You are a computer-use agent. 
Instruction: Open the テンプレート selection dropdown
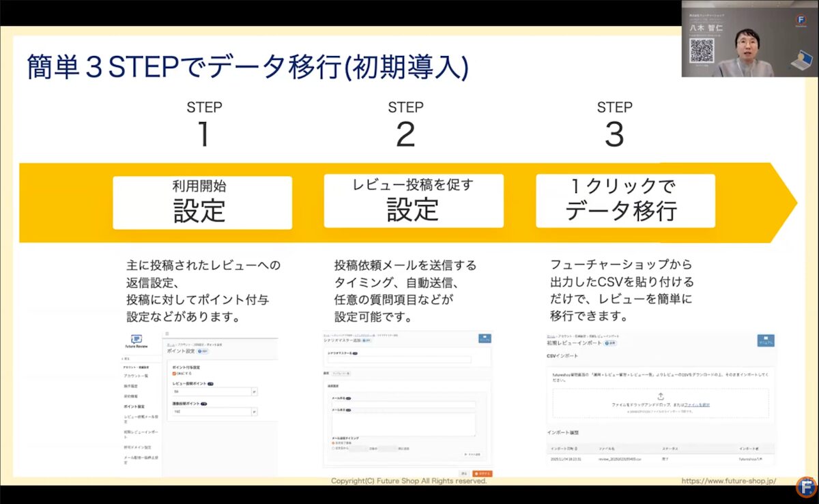[343, 374]
